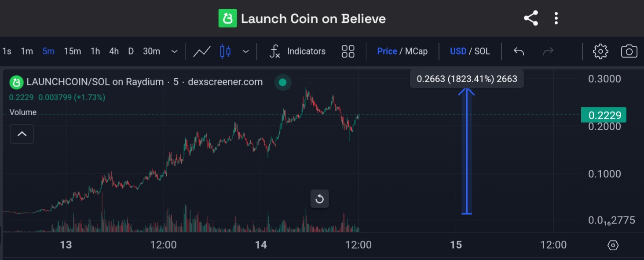Open the candle style dropdown chevron
The height and width of the screenshot is (260, 644).
(x=245, y=51)
